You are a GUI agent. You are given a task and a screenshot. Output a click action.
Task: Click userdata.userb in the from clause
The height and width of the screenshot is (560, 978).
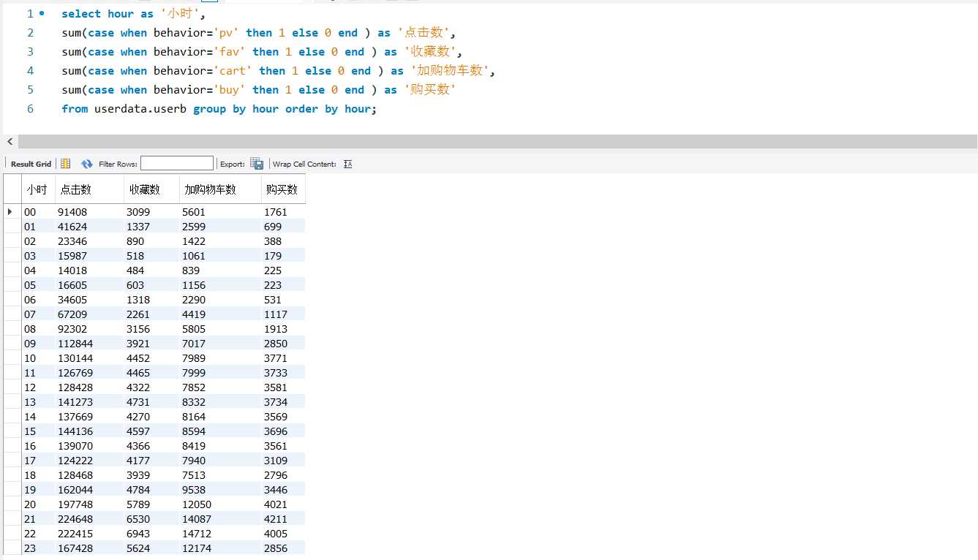[140, 109]
